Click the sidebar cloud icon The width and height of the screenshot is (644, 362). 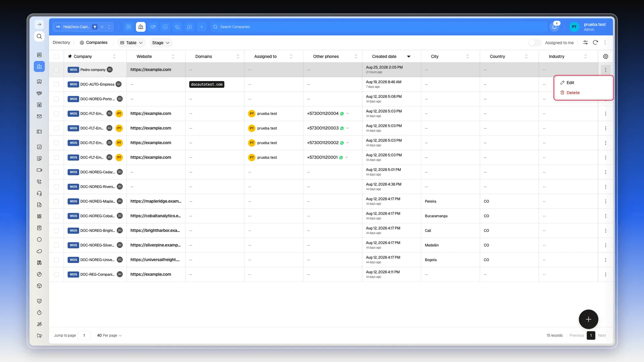coord(39,251)
